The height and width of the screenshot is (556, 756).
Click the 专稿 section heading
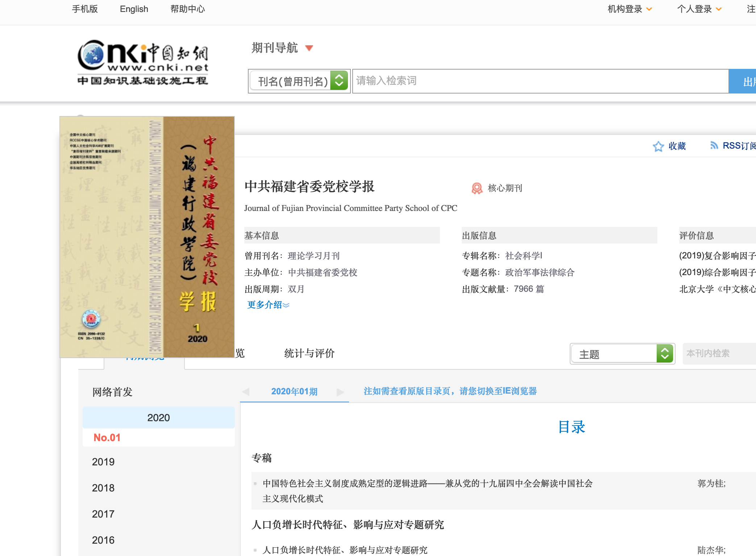262,458
